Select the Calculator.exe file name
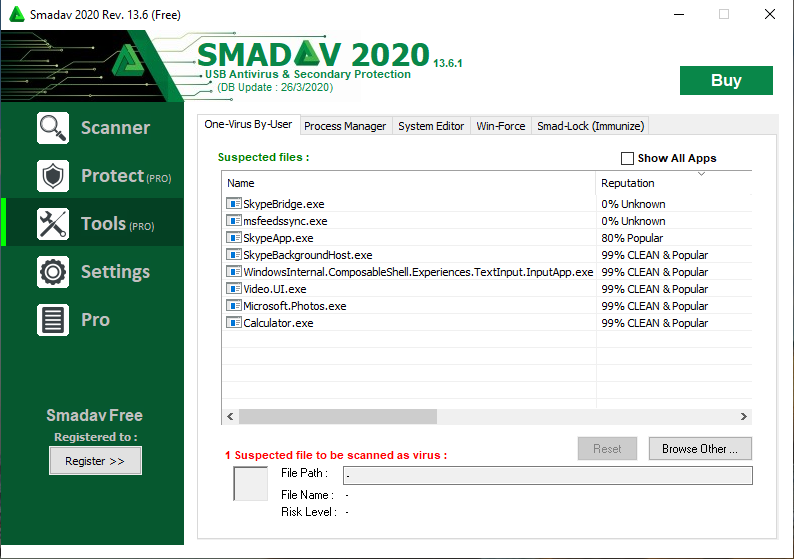This screenshot has height=559, width=794. coord(278,323)
